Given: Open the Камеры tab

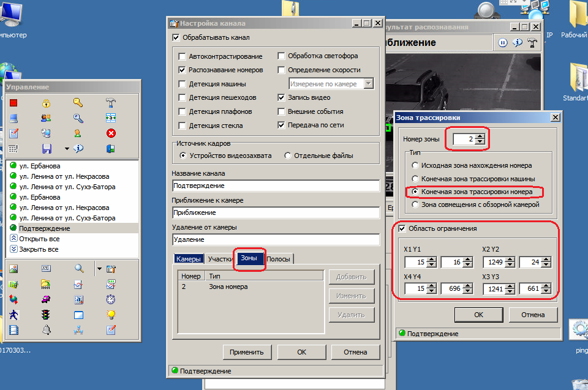Looking at the screenshot, I should [188, 259].
